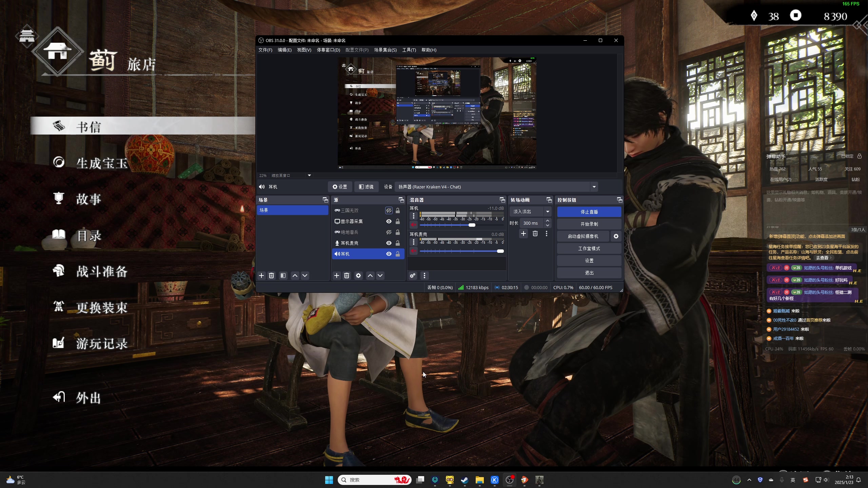
Task: Add a transition with the plus icon
Action: point(524,233)
